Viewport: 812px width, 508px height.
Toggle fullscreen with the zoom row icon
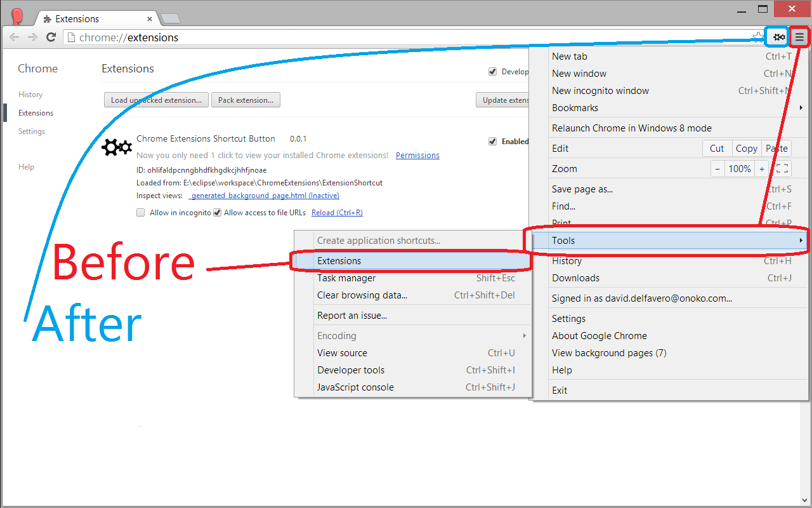point(782,169)
